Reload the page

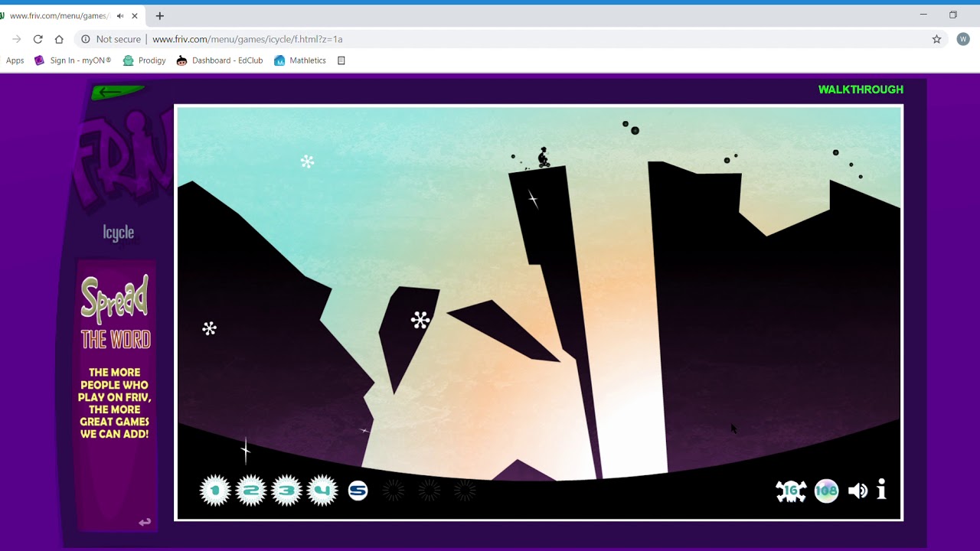pyautogui.click(x=38, y=39)
